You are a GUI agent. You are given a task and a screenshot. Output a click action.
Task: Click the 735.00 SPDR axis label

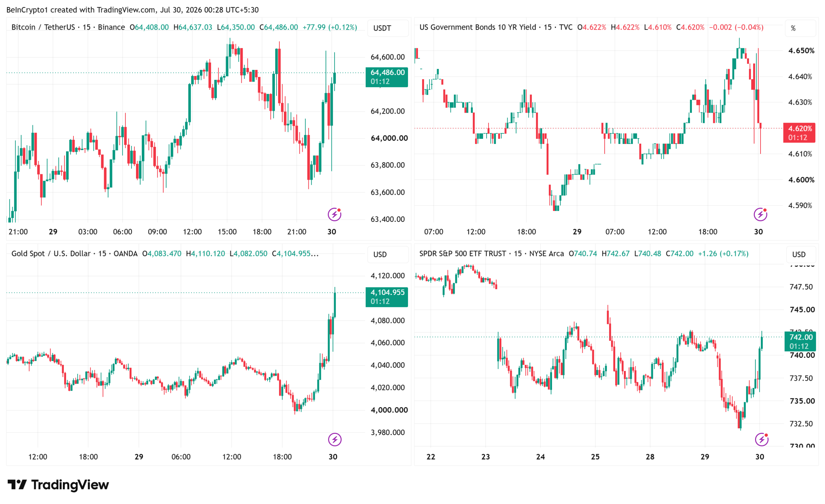click(x=802, y=401)
